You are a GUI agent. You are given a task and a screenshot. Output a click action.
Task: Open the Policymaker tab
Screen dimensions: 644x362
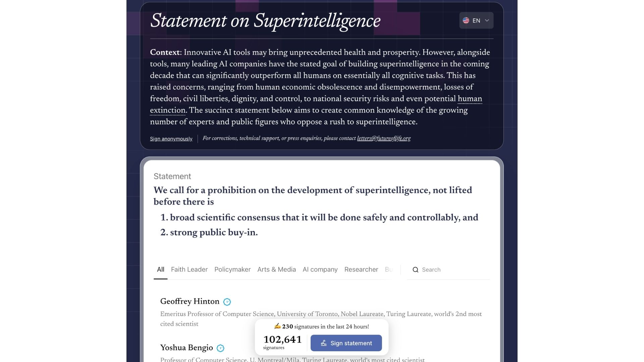[232, 269]
